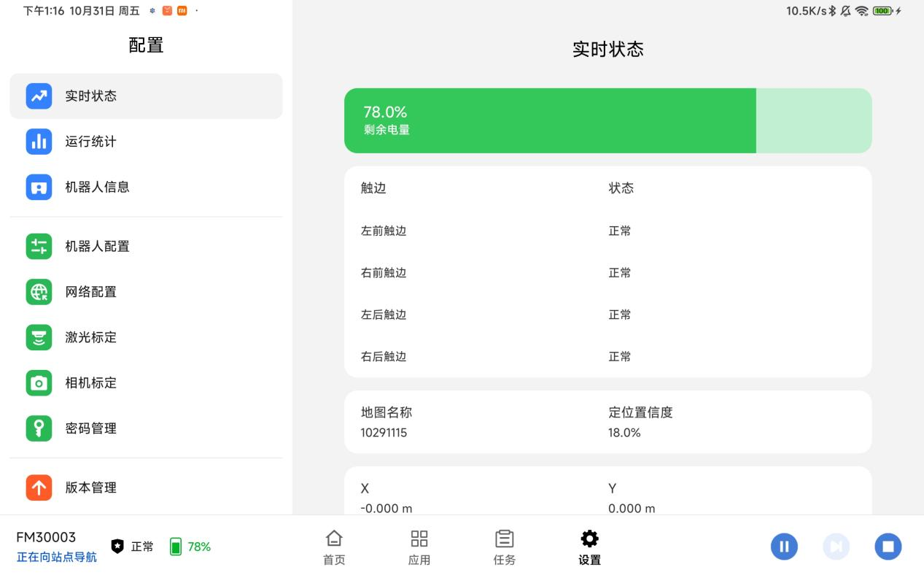The height and width of the screenshot is (578, 924).
Task: Click the 网络配置 globe icon
Action: 39,292
